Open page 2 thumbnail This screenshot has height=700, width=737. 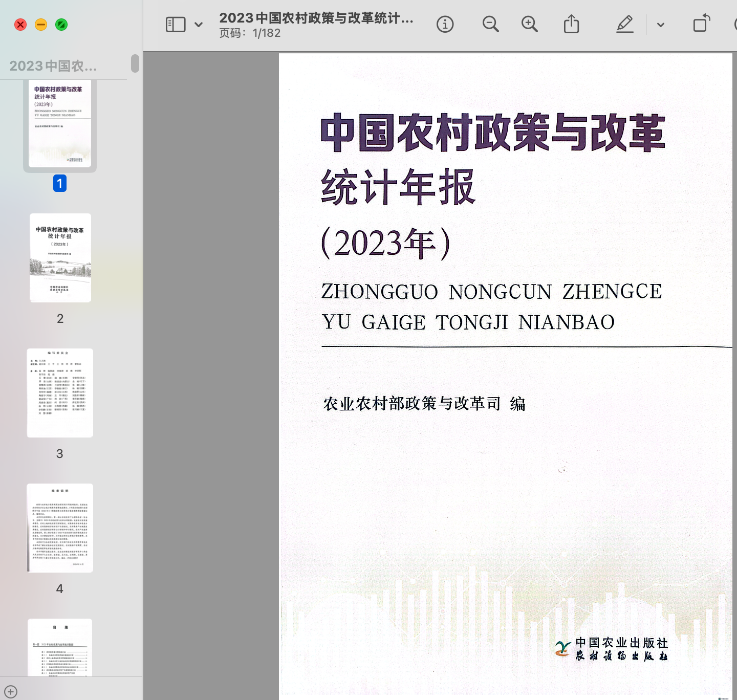tap(60, 258)
